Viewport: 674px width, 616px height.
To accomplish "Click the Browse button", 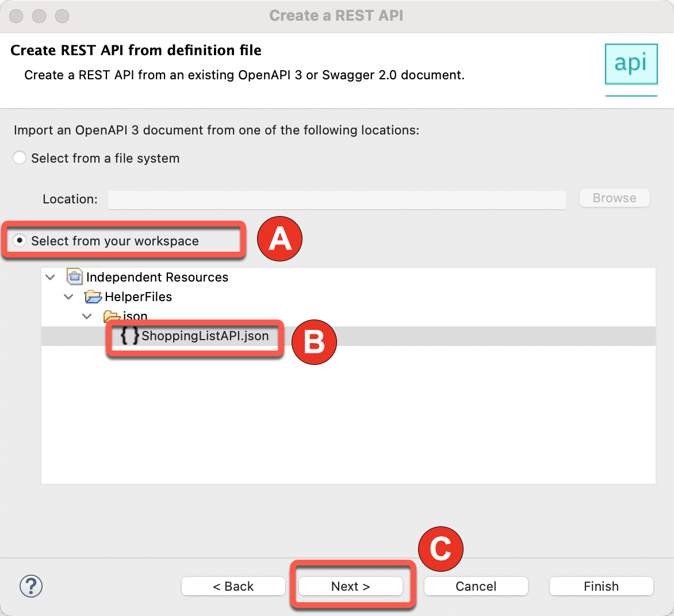I will pos(614,198).
